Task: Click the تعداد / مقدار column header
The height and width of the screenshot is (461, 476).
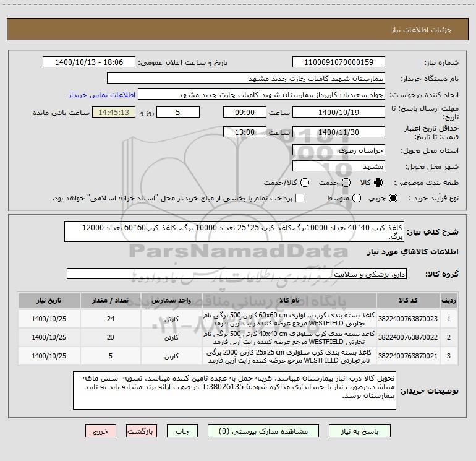Action: coord(111,301)
